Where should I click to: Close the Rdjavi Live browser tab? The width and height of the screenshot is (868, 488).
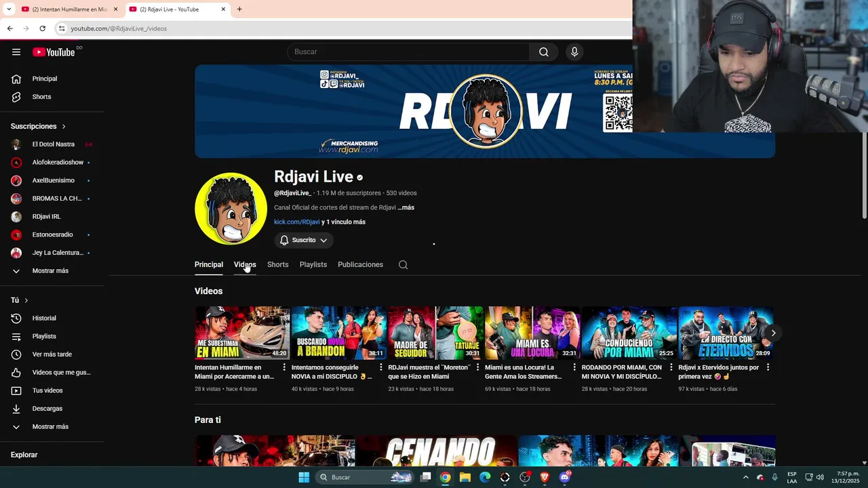point(223,9)
